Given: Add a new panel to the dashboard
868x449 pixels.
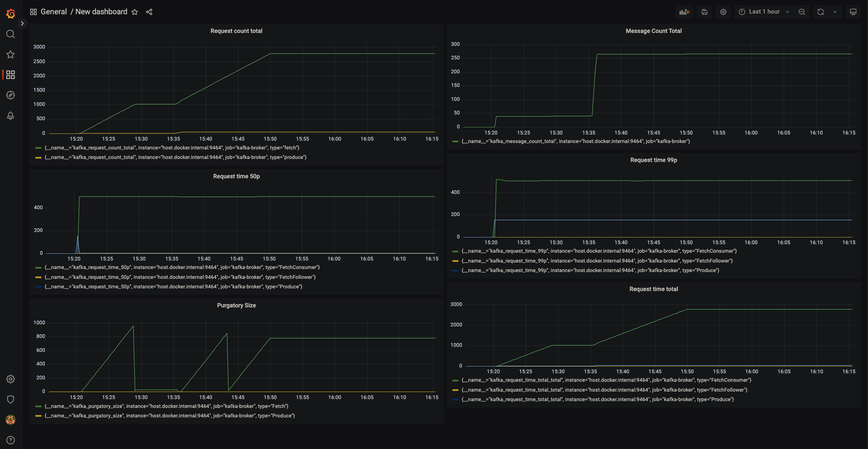Looking at the screenshot, I should (684, 12).
